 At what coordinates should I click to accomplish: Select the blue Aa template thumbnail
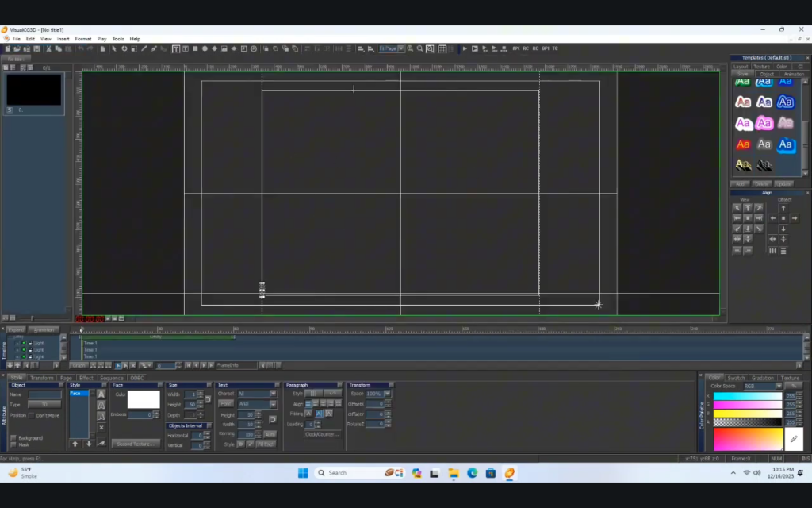(785, 102)
